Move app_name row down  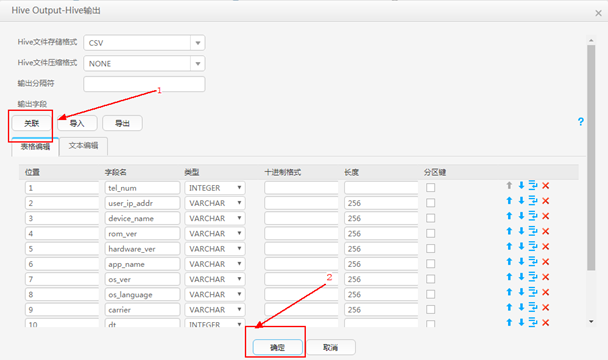pyautogui.click(x=522, y=262)
